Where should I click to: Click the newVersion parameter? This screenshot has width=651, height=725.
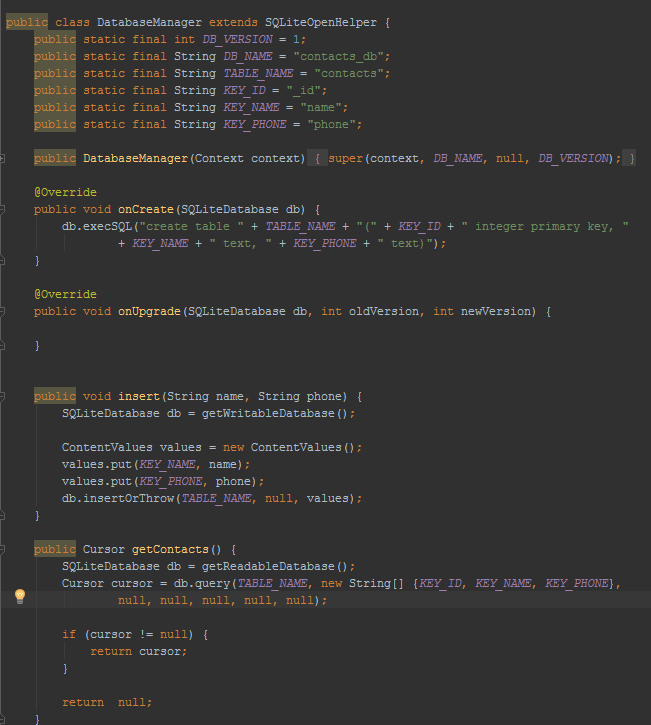(496, 312)
